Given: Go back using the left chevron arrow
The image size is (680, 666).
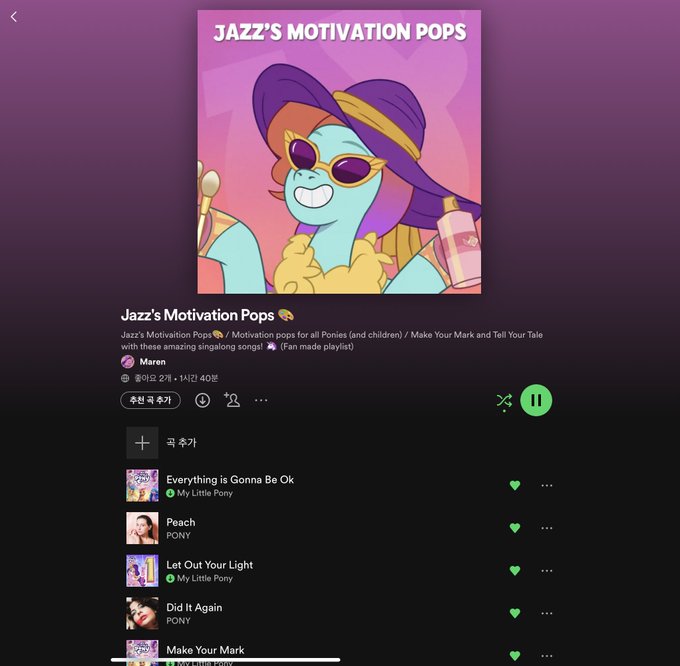Looking at the screenshot, I should 14,17.
